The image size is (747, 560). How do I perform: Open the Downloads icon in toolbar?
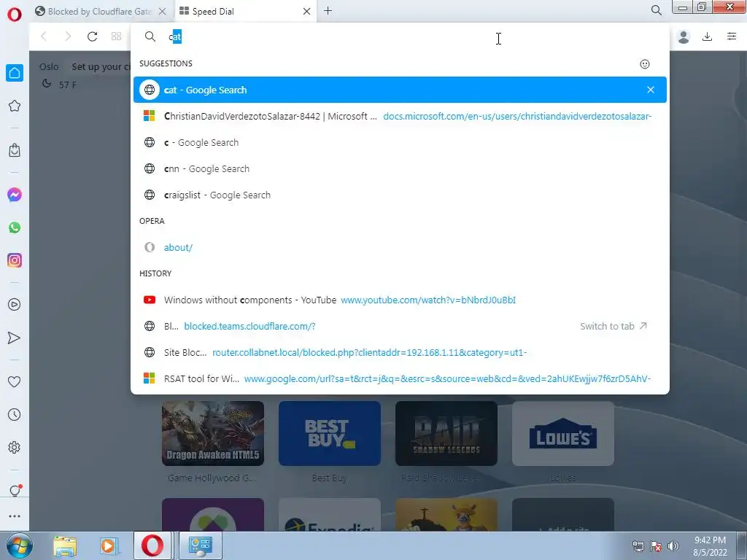[708, 36]
